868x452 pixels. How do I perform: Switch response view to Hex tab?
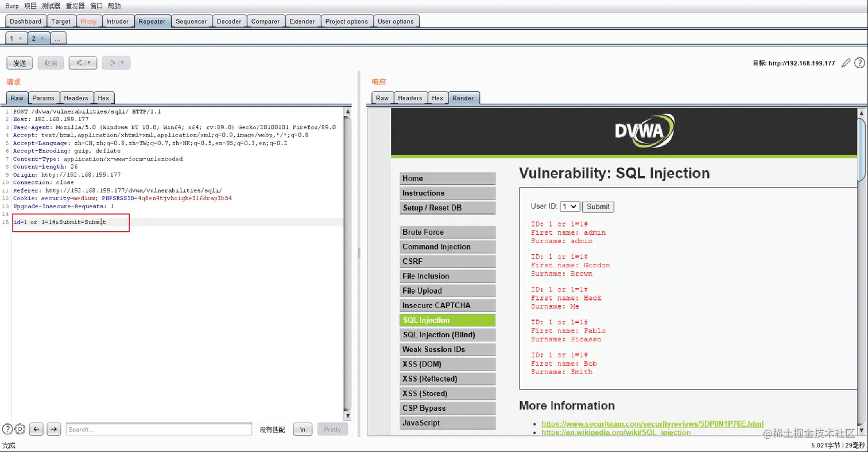coord(437,98)
